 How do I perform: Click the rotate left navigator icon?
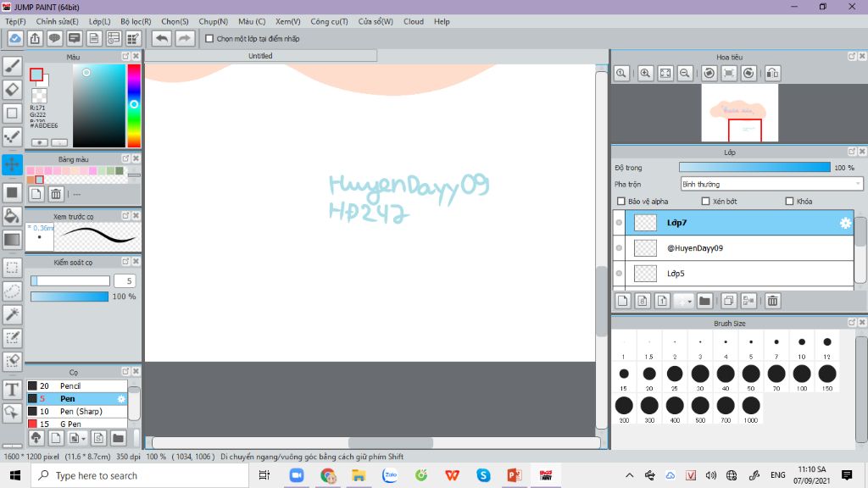click(x=709, y=73)
